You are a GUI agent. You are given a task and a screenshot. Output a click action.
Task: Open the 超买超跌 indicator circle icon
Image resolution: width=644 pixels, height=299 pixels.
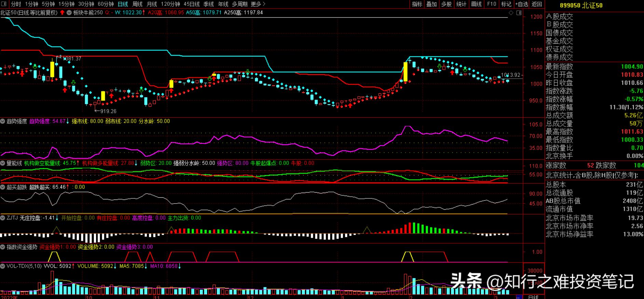click(3, 187)
